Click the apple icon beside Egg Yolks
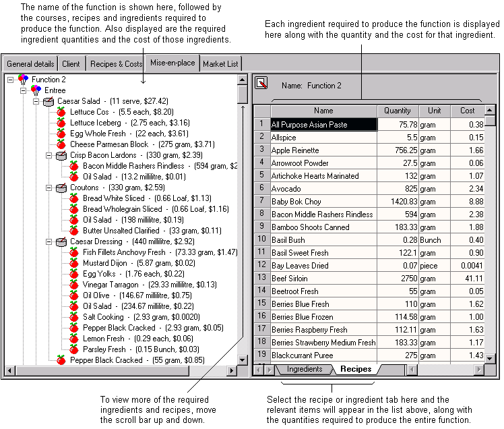The width and height of the screenshot is (504, 429). 74,274
